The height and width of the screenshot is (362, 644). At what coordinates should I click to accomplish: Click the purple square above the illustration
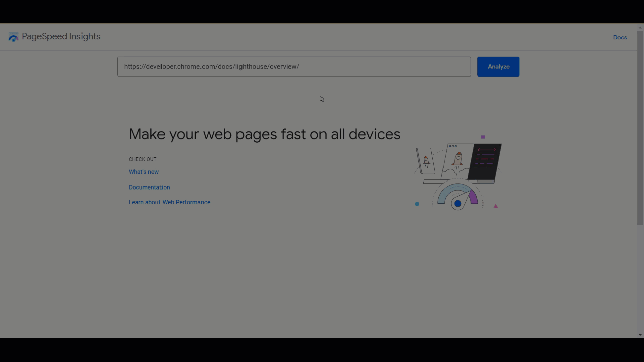tap(483, 137)
